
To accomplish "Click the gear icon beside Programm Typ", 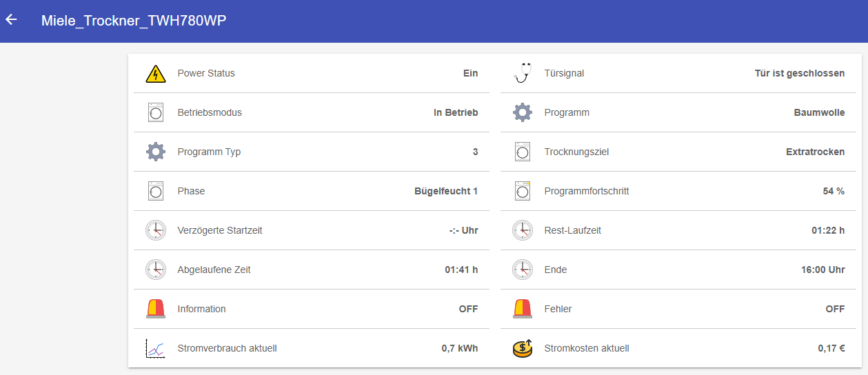I will 156,152.
